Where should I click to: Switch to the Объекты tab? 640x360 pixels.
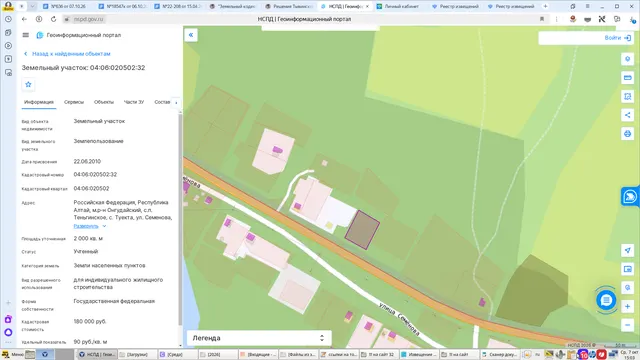coord(104,102)
